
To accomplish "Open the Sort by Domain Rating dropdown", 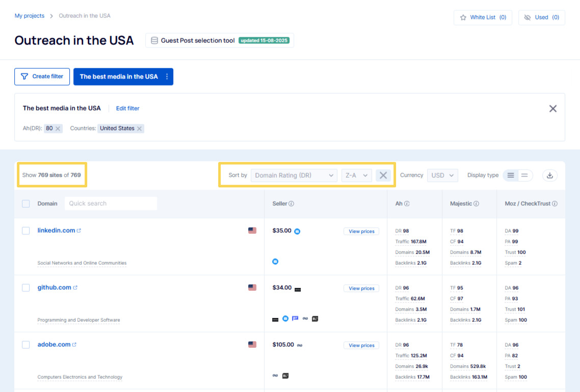I will click(x=294, y=175).
